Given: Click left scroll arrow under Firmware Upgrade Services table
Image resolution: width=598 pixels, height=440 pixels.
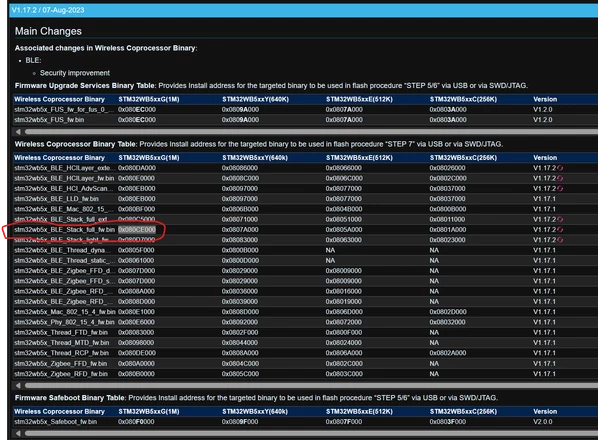Looking at the screenshot, I should pos(18,132).
